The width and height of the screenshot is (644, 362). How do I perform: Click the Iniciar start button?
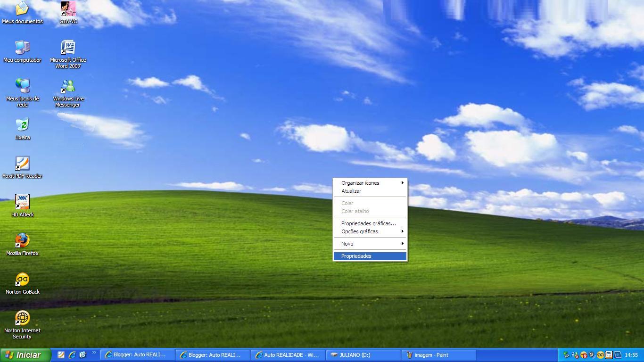(x=25, y=355)
